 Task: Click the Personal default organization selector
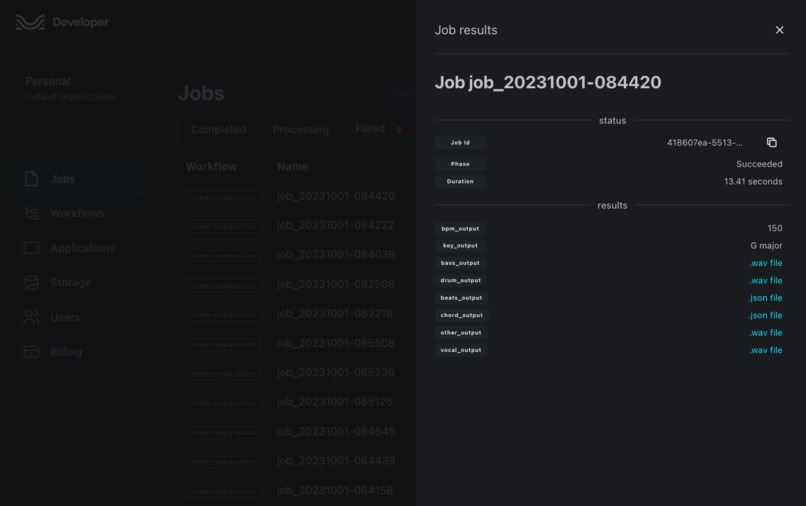coord(70,88)
